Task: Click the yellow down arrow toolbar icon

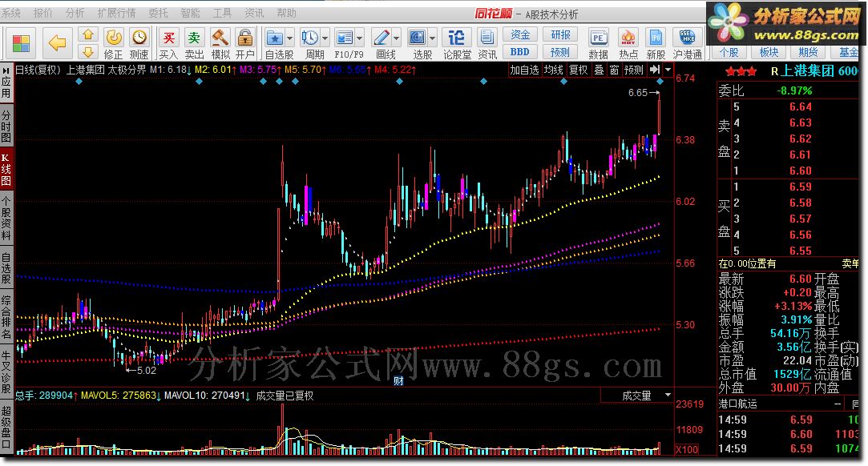Action: 88,52
